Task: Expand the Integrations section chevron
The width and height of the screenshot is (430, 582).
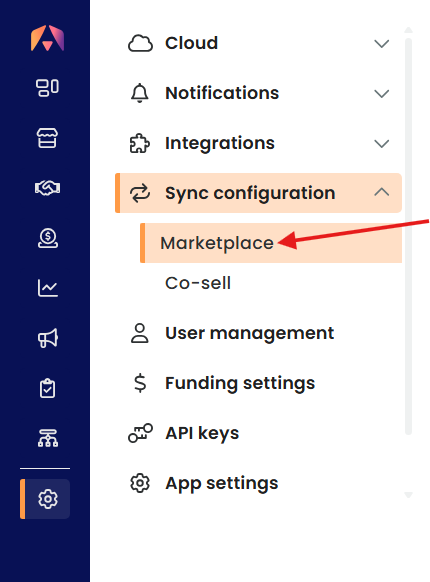Action: [x=381, y=143]
